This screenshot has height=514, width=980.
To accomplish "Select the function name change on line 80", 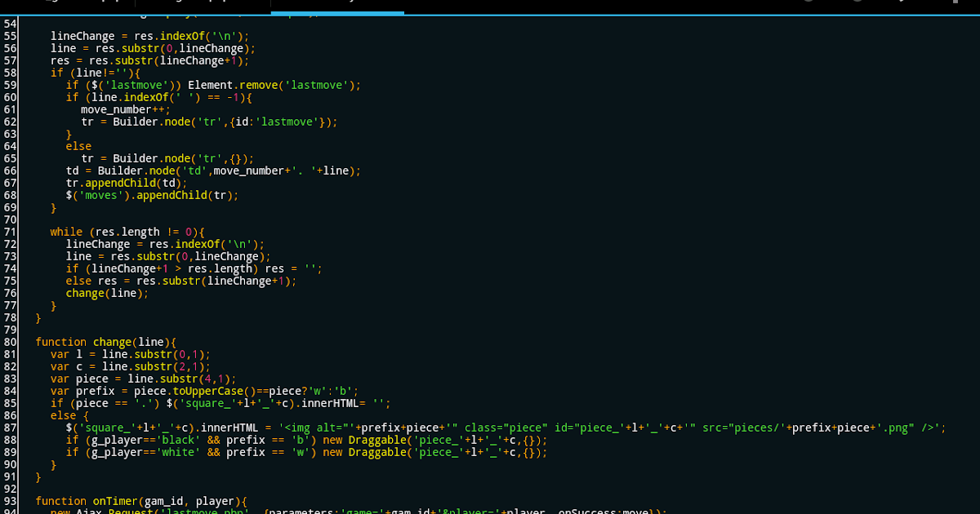I will 114,342.
